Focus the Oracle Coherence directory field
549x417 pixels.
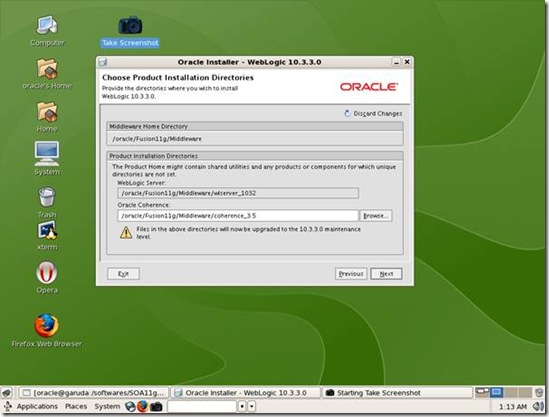pos(238,216)
